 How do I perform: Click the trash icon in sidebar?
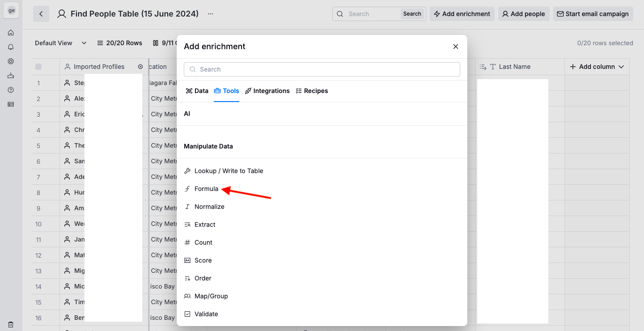point(11,324)
